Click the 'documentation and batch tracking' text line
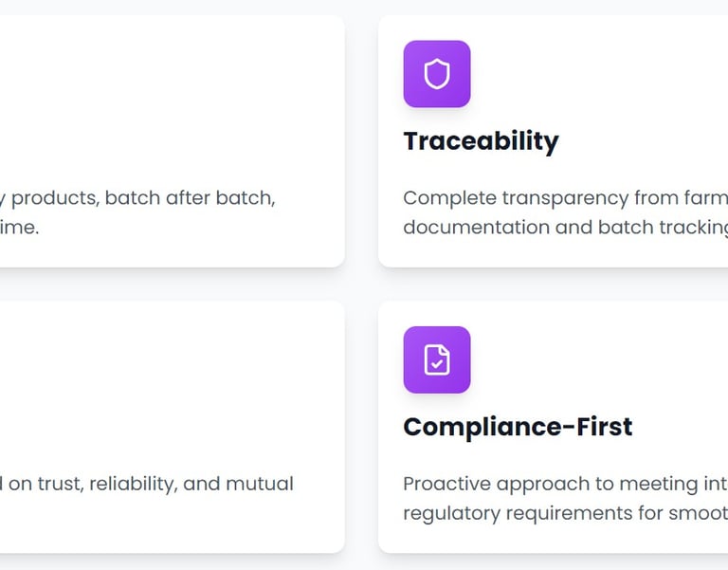 pyautogui.click(x=565, y=228)
